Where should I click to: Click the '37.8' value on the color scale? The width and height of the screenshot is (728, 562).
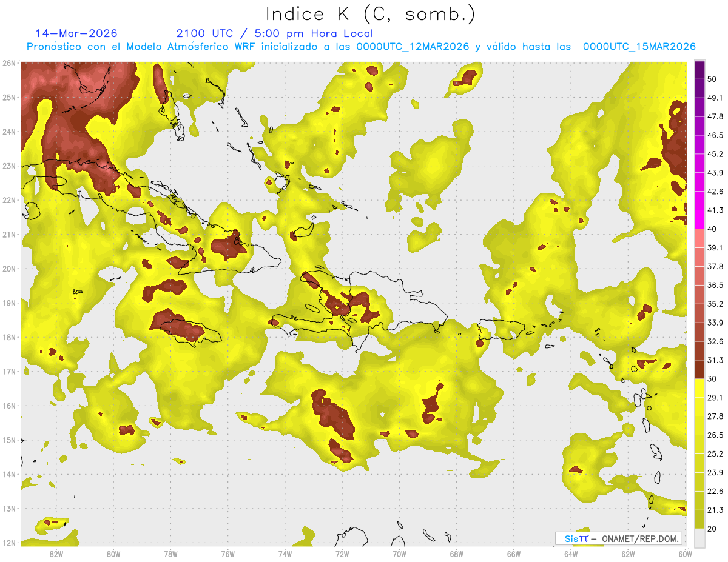[x=715, y=267]
